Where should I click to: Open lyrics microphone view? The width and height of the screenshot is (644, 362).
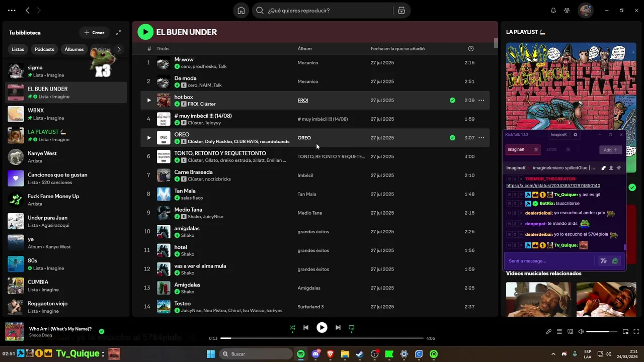coord(549,332)
